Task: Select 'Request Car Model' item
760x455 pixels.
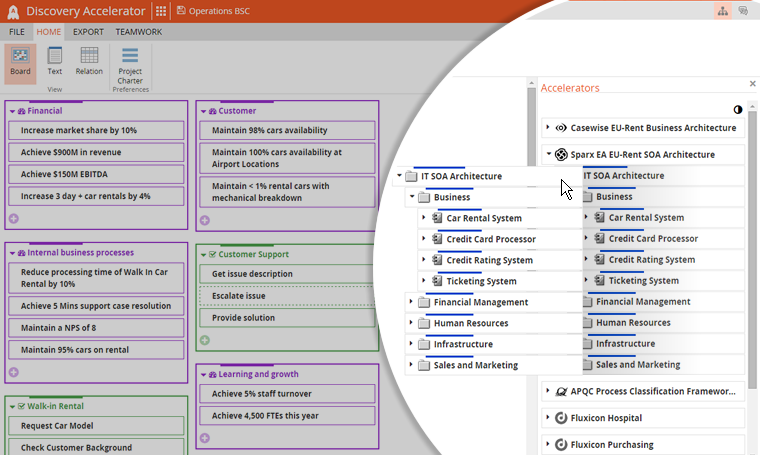Action: [x=96, y=426]
